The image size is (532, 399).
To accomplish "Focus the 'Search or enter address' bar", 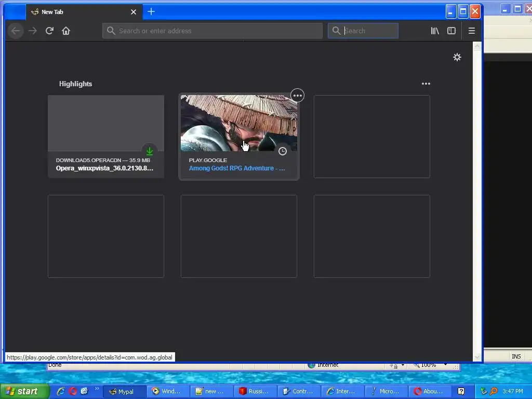I will point(212,31).
